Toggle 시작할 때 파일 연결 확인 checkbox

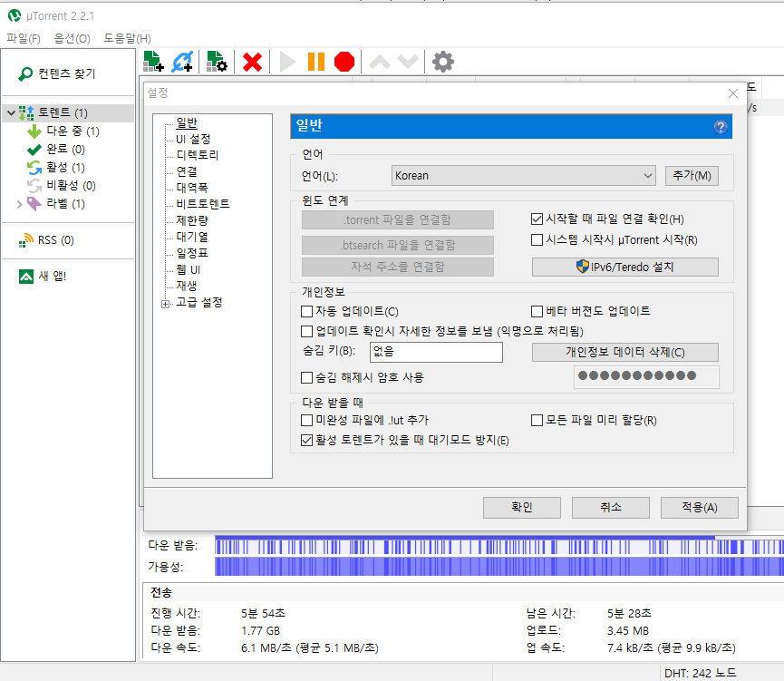537,219
